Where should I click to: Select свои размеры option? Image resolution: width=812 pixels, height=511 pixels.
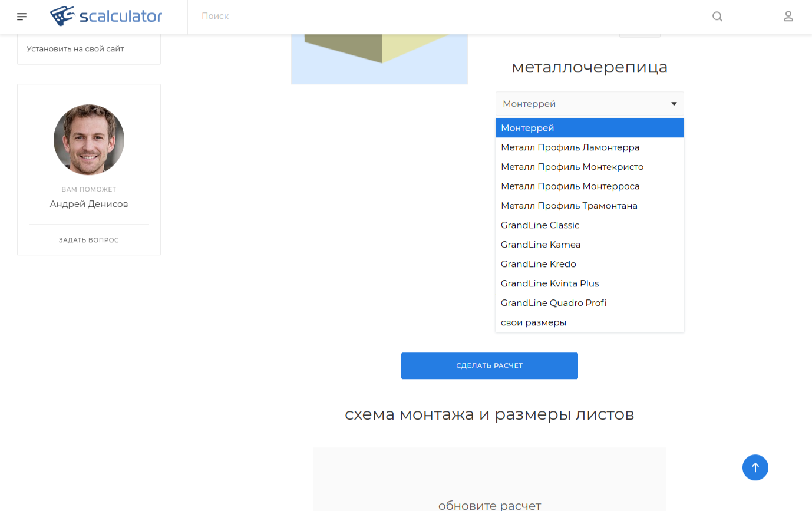590,322
